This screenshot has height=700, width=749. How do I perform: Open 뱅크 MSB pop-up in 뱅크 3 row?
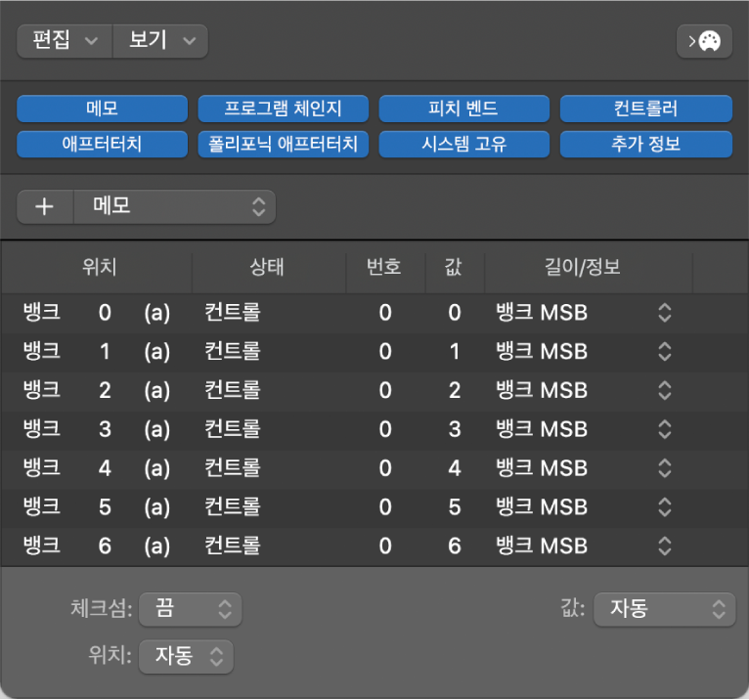point(665,429)
